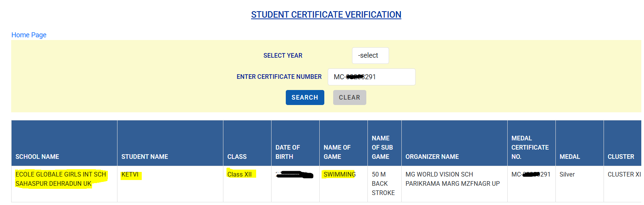
Task: Select the SWIMMING game cell
Action: click(344, 184)
